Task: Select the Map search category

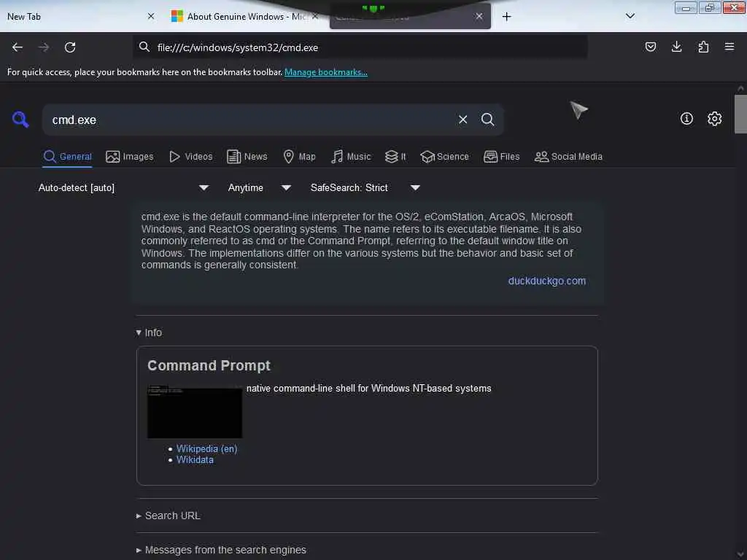Action: pyautogui.click(x=299, y=157)
